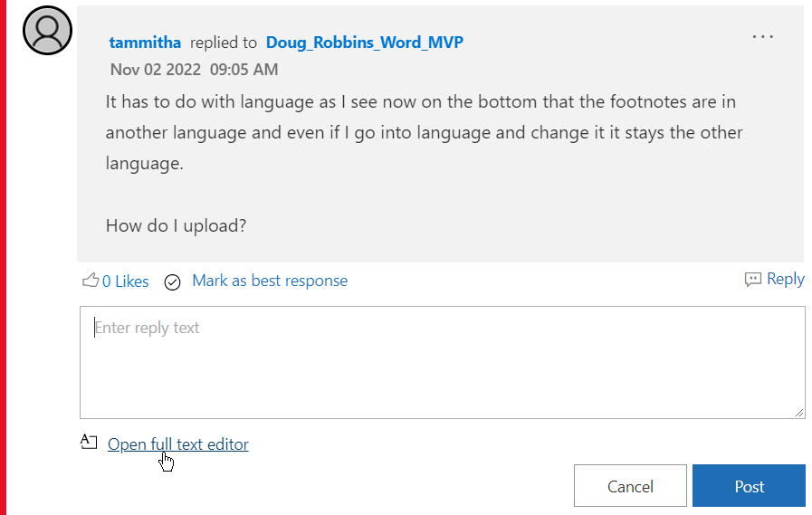Post the reply
The width and height of the screenshot is (812, 515).
coord(749,486)
